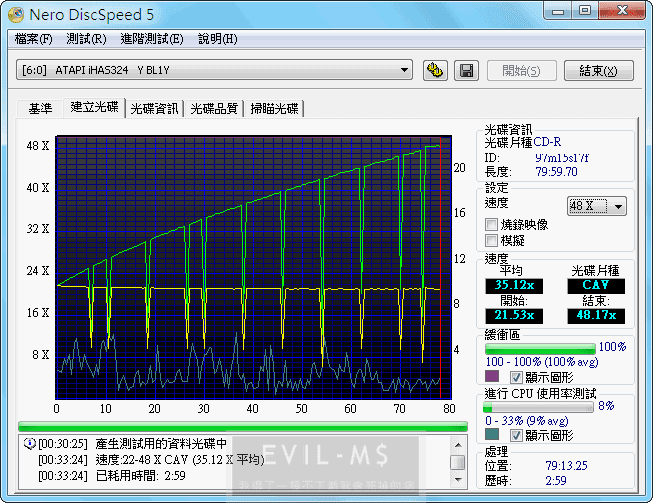Screen dimensions: 653x503
Task: Open the 測試(R) menu
Action: coord(87,39)
